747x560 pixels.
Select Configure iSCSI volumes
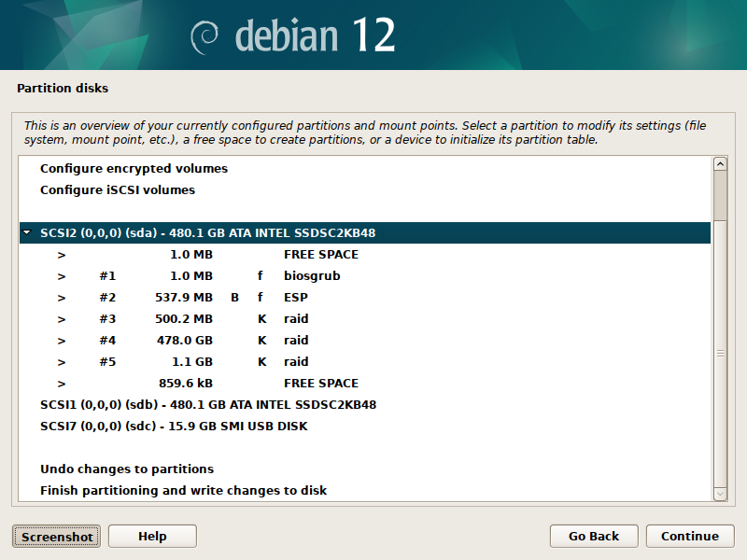pos(118,190)
